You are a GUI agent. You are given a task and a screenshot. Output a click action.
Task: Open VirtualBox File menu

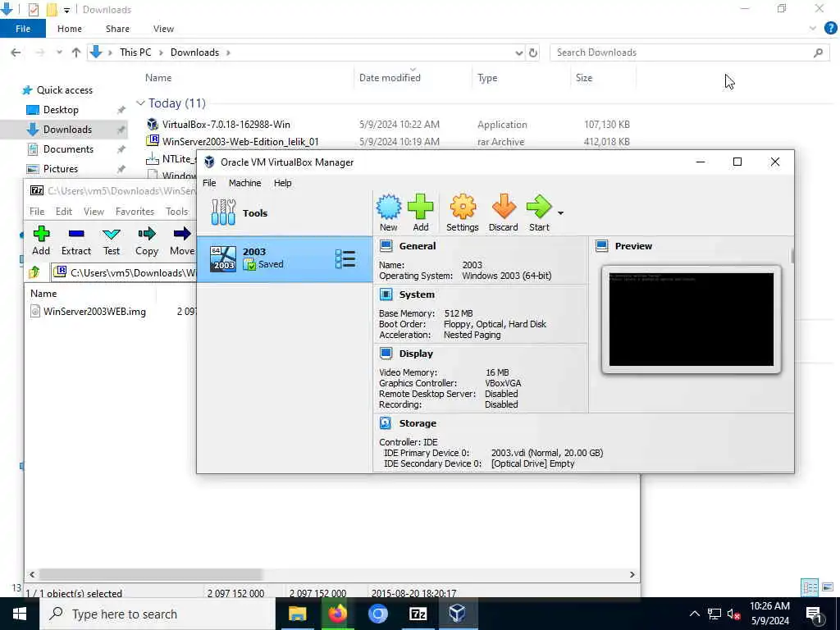tap(209, 183)
